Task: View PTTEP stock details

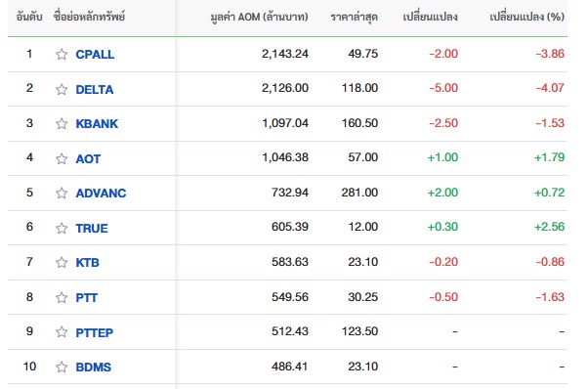Action: [95, 332]
